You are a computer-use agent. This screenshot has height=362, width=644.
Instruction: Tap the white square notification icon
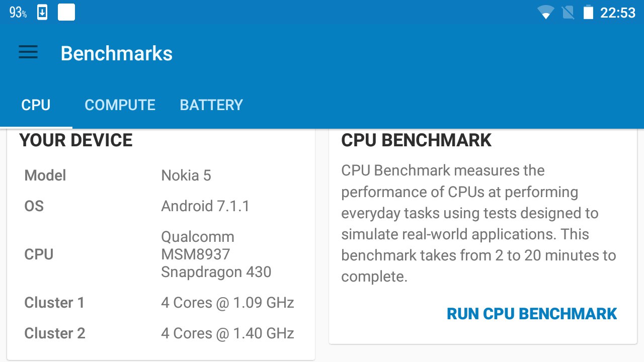click(66, 13)
